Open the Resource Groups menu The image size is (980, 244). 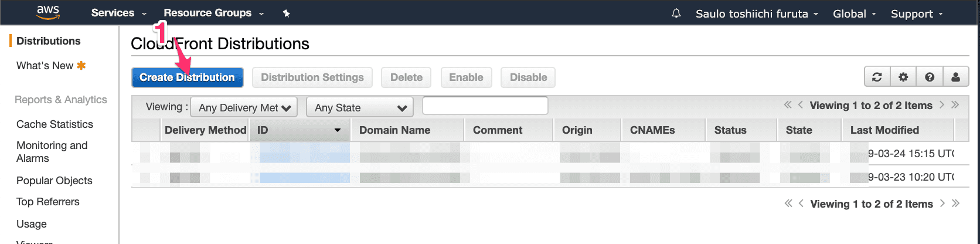214,13
